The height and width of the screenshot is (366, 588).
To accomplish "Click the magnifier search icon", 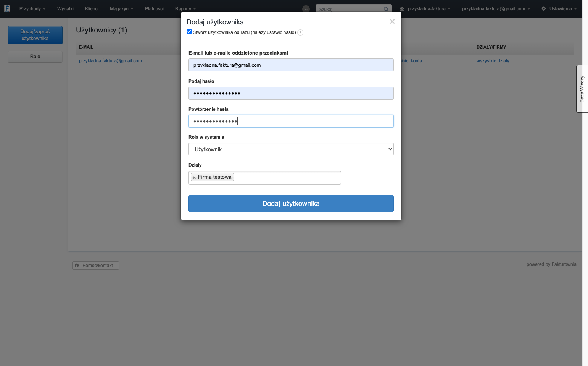I will tap(386, 9).
